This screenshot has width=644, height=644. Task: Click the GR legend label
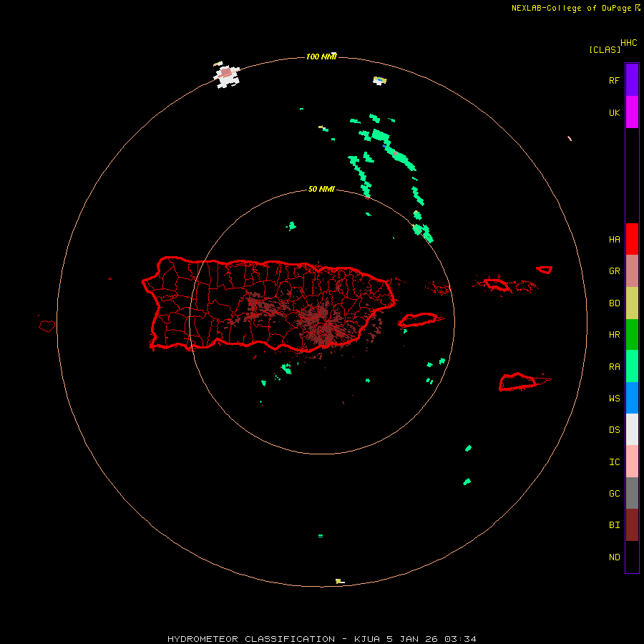click(614, 271)
